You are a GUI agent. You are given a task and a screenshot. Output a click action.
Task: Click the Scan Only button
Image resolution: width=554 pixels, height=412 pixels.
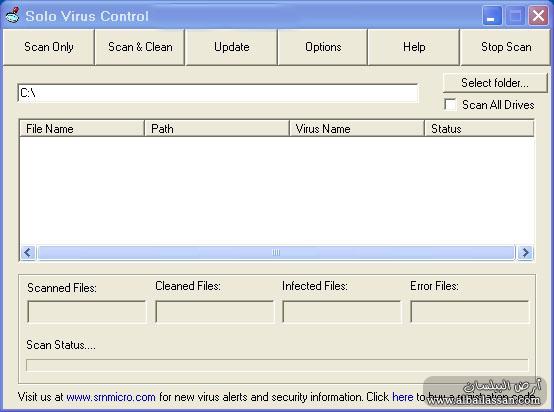[49, 47]
